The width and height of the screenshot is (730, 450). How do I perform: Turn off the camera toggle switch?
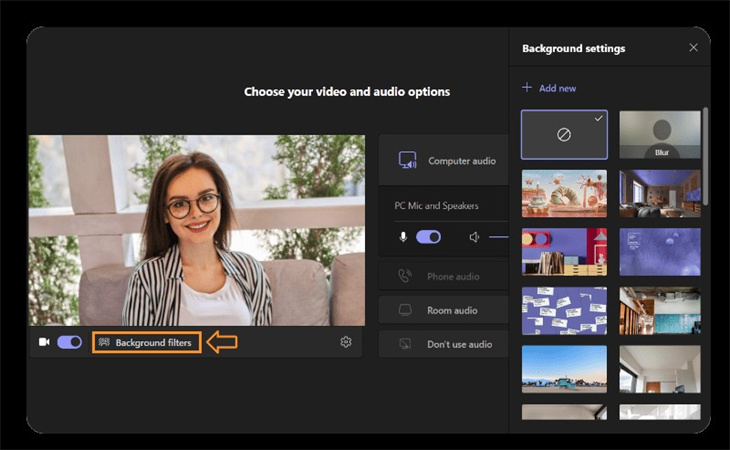(69, 342)
